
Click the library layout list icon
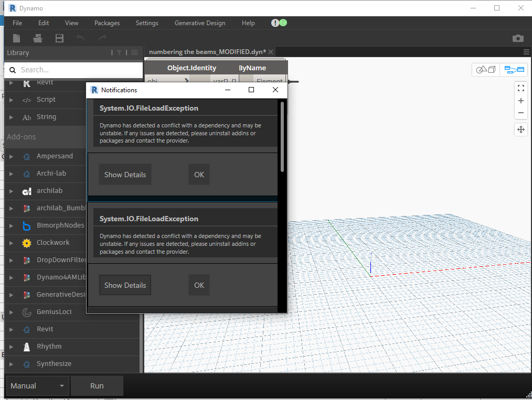[x=135, y=52]
